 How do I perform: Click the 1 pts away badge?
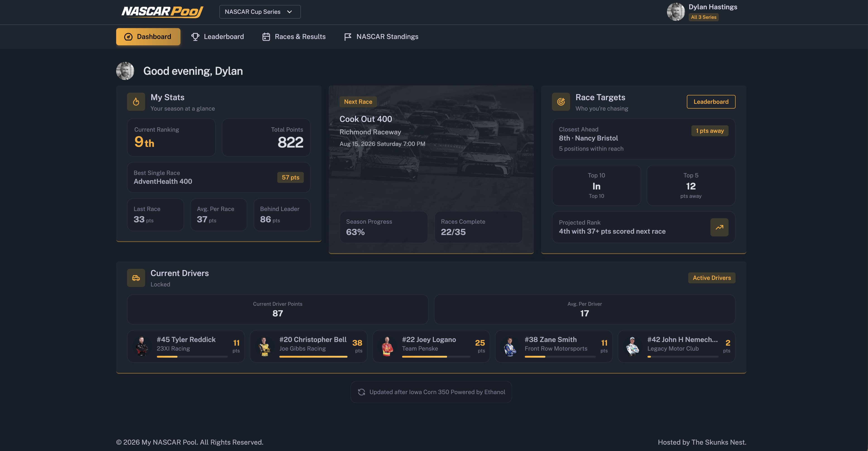[710, 131]
